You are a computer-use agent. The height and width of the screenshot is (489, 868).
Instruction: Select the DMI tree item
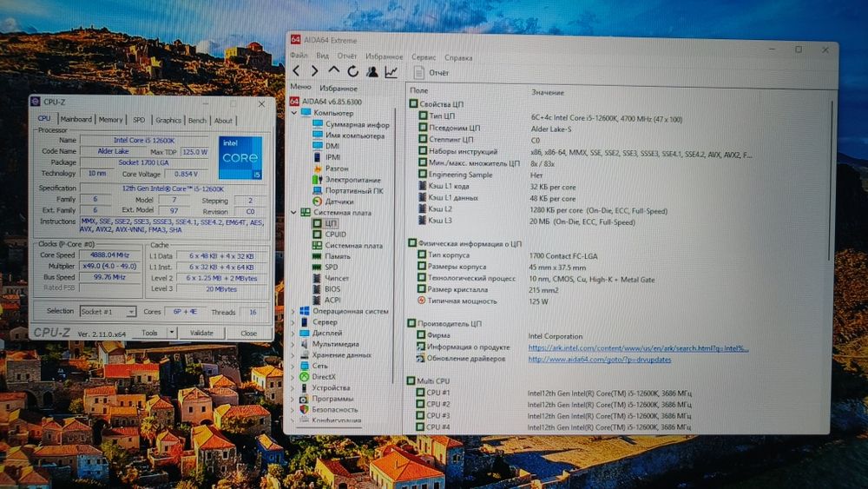tap(326, 146)
